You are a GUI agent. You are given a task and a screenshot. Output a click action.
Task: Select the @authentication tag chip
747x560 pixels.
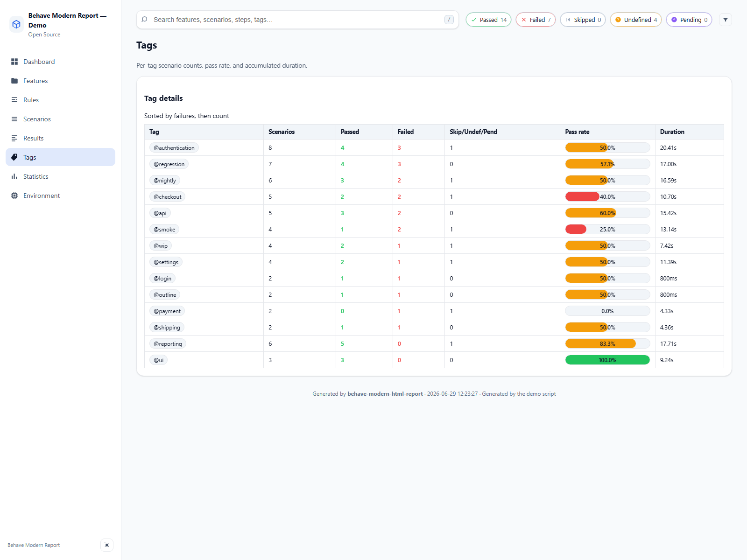pos(174,148)
